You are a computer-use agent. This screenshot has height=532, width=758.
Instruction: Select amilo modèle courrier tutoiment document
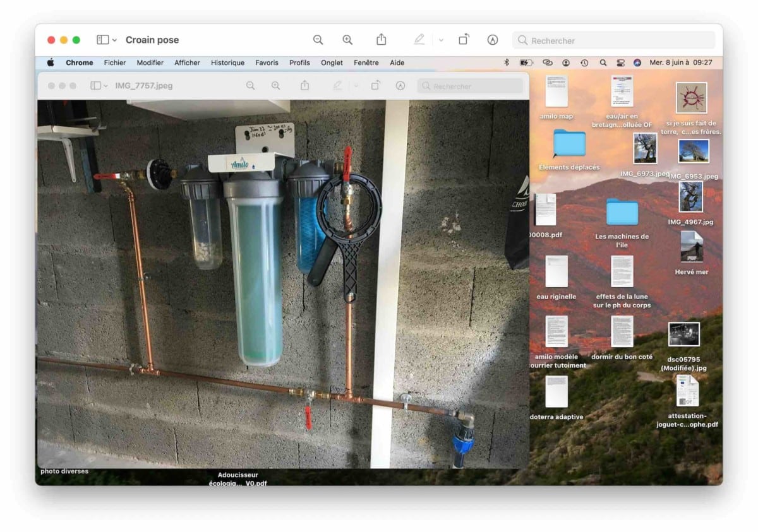(556, 331)
